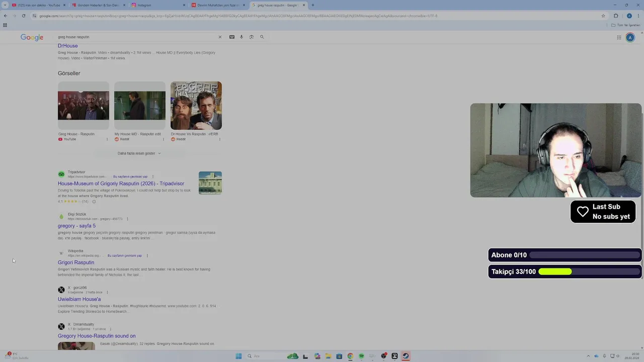Viewport: 644px width, 362px height.
Task: Open the apps grid in bookmarks bar
Action: point(5,25)
